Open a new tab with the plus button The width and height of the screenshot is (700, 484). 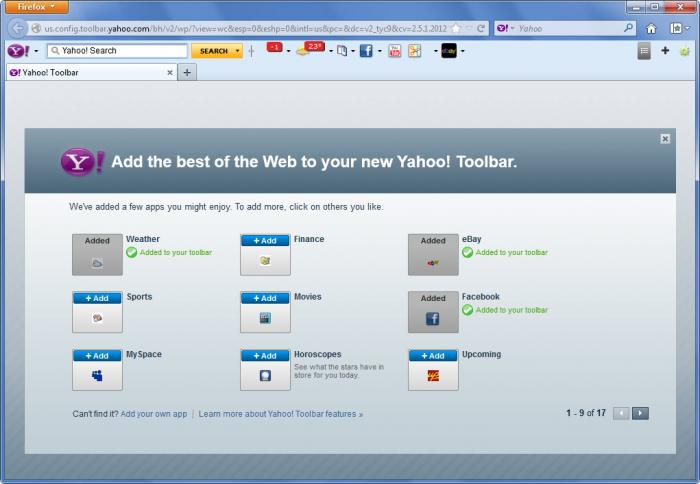point(187,72)
